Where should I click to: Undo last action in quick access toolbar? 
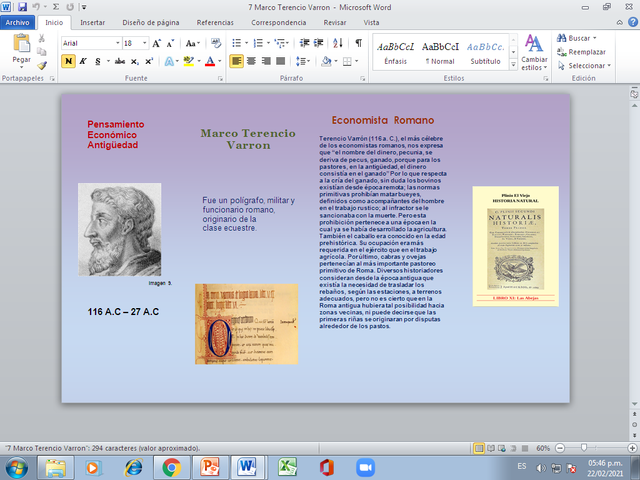click(x=36, y=7)
